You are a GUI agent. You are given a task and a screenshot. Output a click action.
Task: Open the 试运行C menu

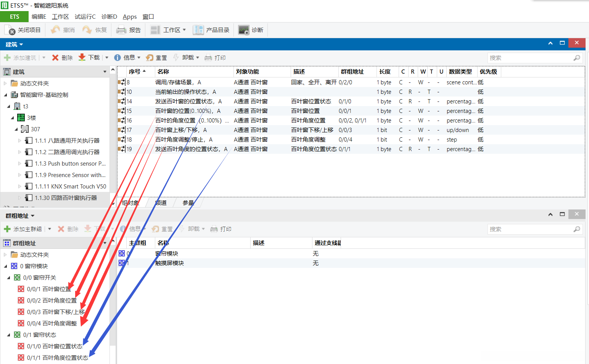(85, 16)
